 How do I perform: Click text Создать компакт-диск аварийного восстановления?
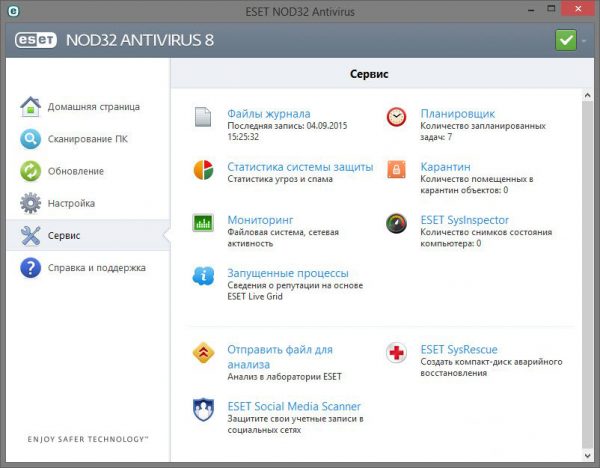pos(491,367)
